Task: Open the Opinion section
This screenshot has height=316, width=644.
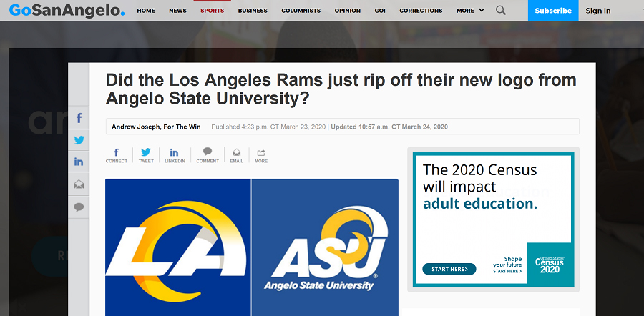Action: pyautogui.click(x=348, y=11)
